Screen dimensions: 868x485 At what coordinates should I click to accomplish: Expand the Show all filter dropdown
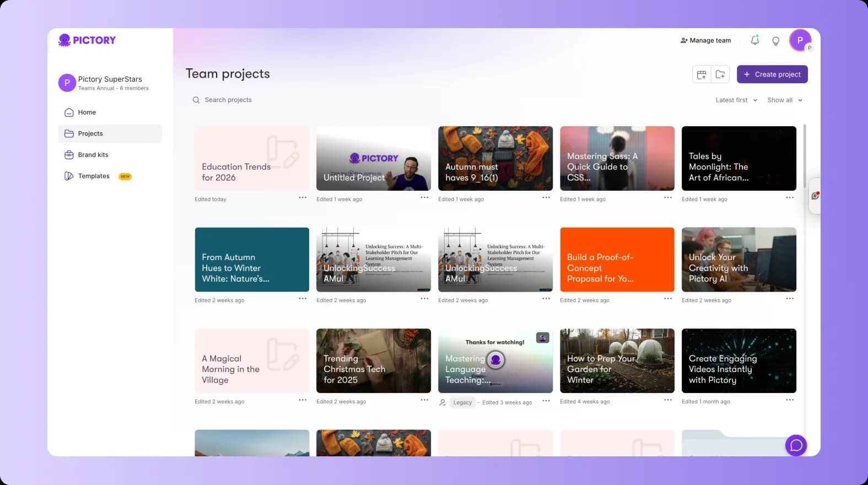(785, 100)
